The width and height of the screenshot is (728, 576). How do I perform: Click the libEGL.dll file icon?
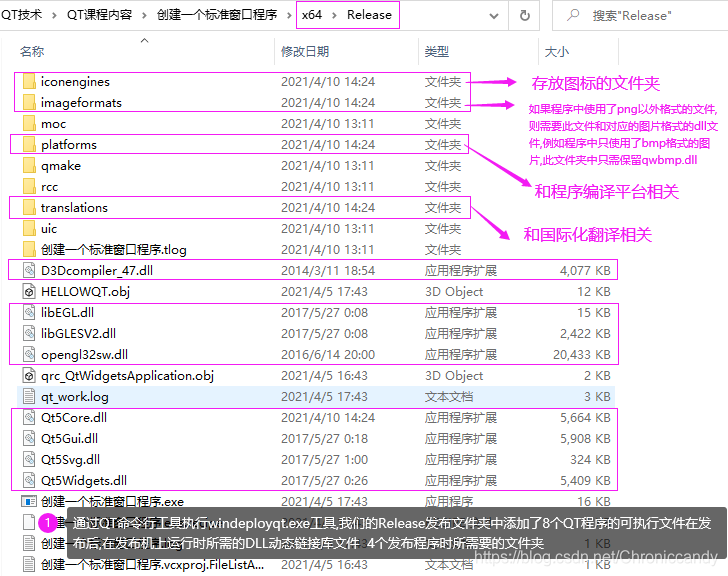pos(29,312)
